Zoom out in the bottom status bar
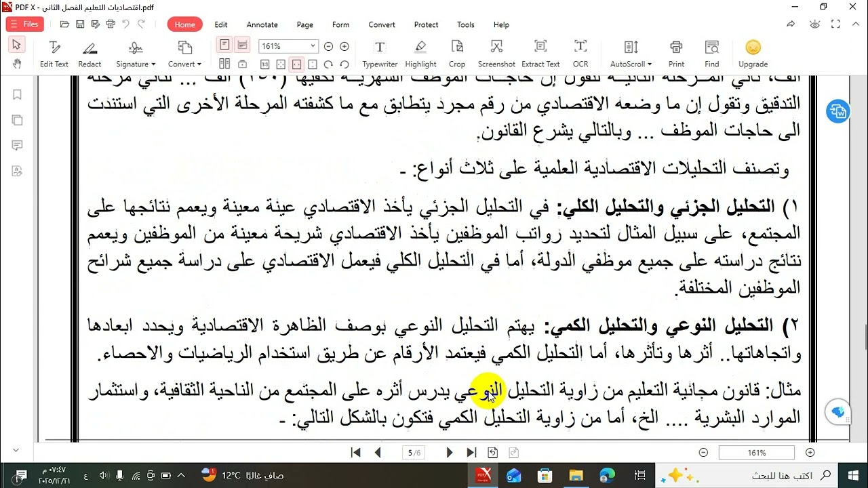Viewport: 868px width, 488px height. coord(703,452)
